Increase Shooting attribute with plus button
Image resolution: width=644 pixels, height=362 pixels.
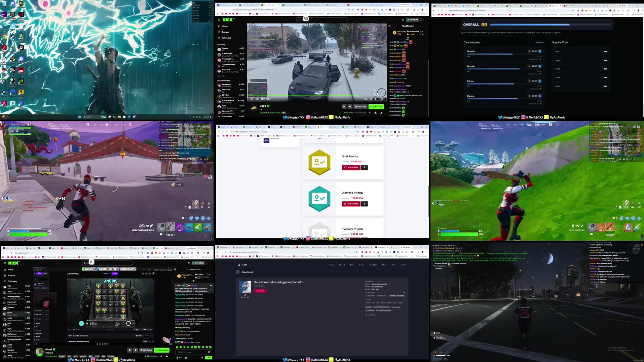coord(540,51)
